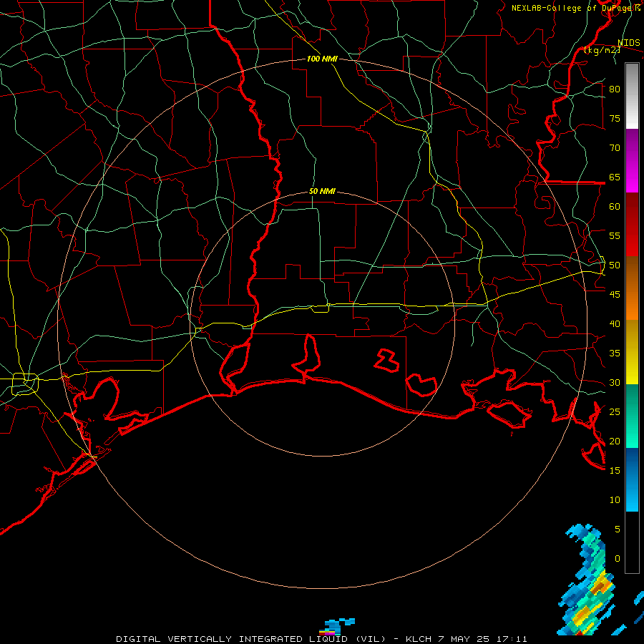Select the "5" scale value
The image size is (644, 644).
pos(618,530)
